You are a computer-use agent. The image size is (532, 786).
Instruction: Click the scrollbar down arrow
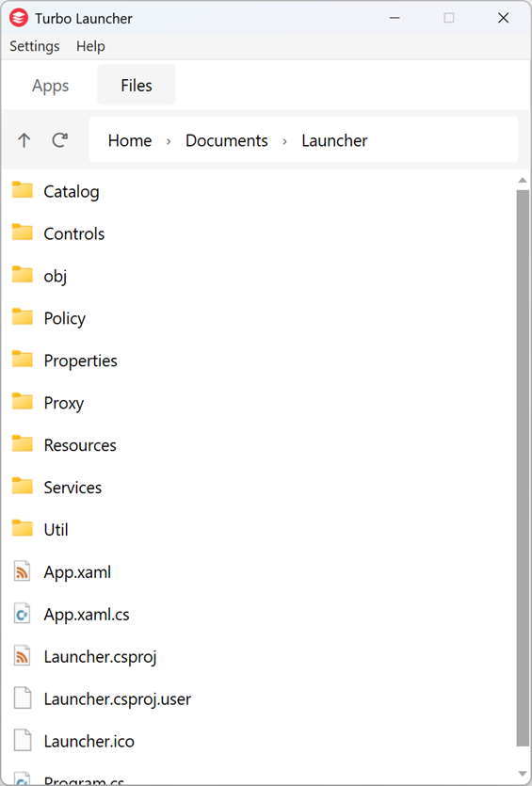523,775
